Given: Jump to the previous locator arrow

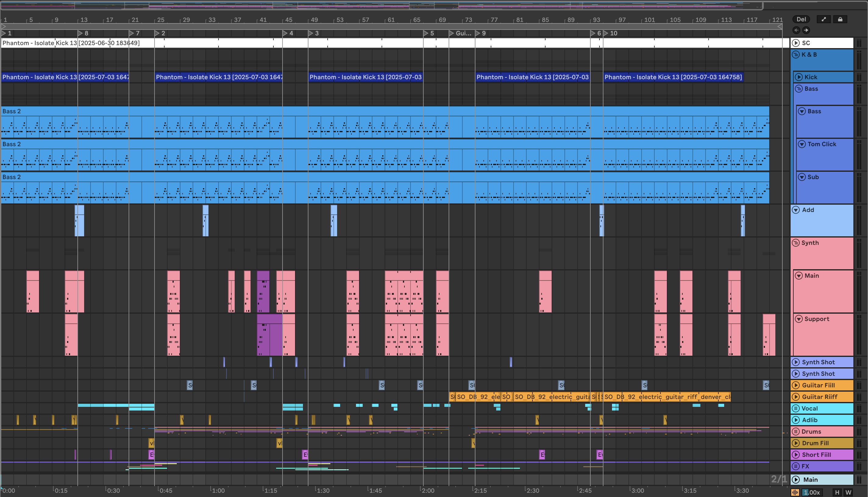Looking at the screenshot, I should (796, 30).
